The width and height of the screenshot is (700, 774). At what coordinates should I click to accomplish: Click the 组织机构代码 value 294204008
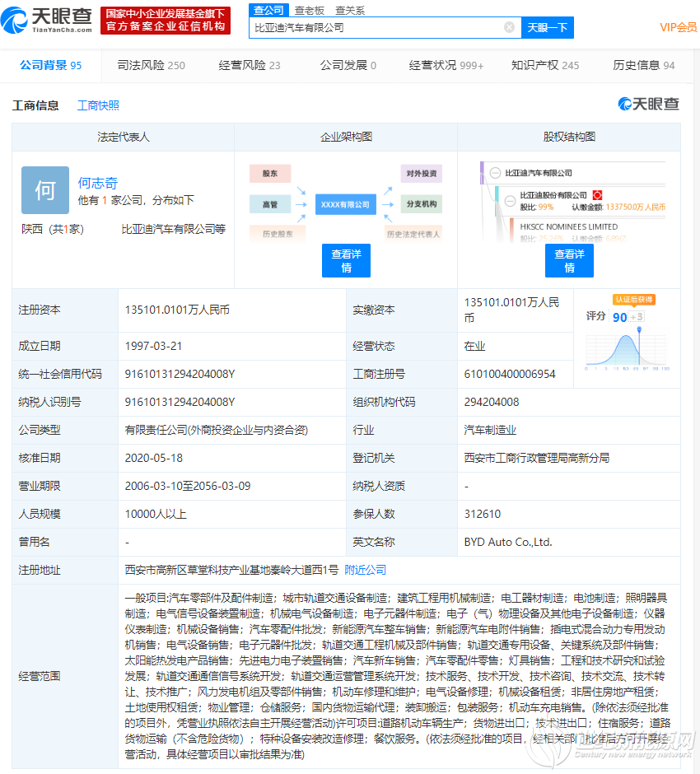click(492, 403)
